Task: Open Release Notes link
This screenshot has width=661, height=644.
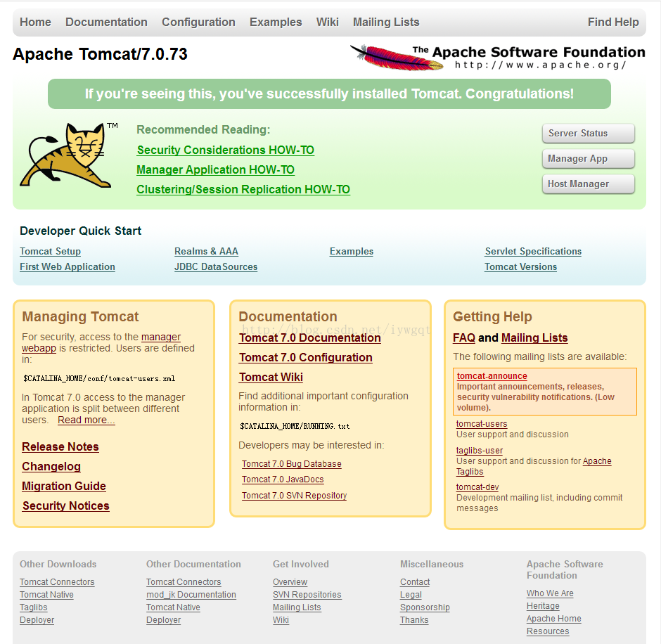Action: 60,446
